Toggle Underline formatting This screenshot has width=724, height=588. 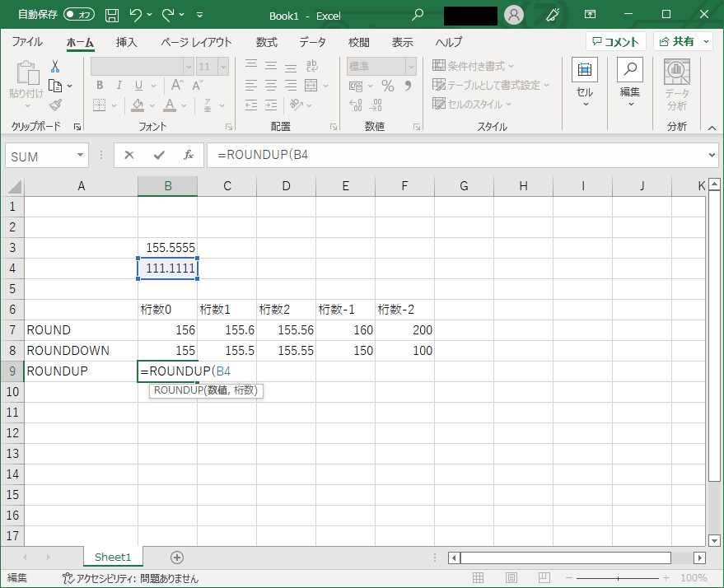pos(138,86)
